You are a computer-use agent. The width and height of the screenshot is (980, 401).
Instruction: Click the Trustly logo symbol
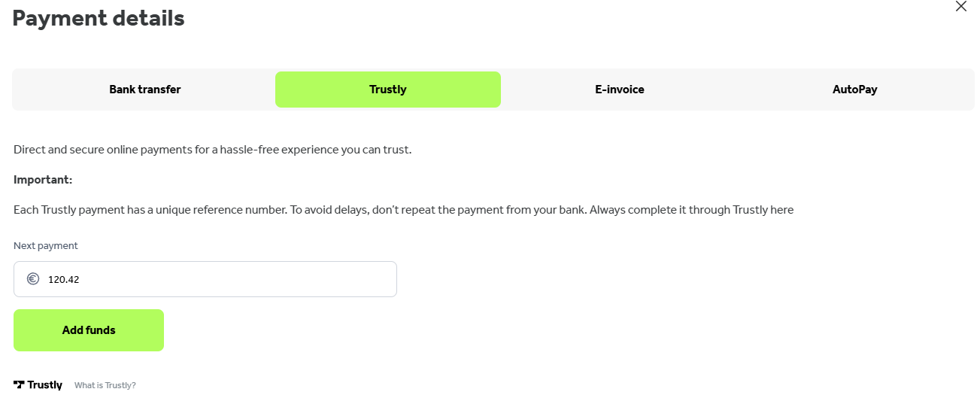click(x=19, y=384)
